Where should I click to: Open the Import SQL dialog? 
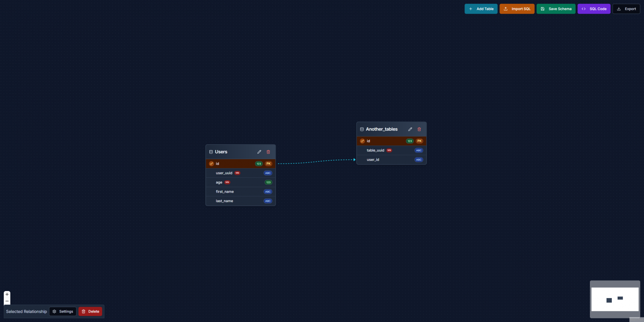tap(517, 9)
